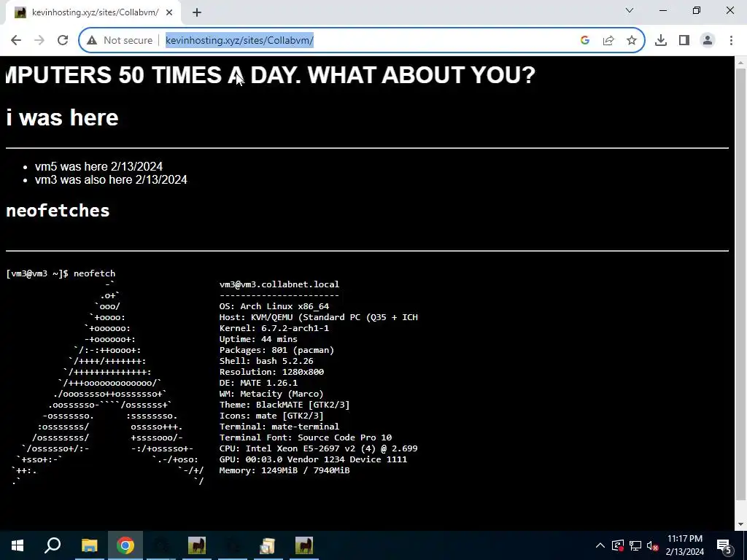Screen dimensions: 747x560
Task: Open the notepad-style taskbar app
Action: click(x=267, y=545)
